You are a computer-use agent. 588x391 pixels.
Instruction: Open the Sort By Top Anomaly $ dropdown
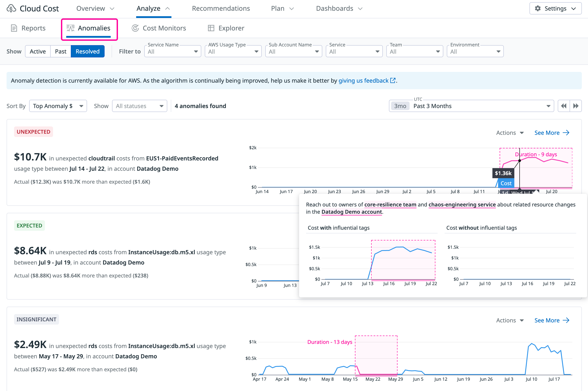coord(58,106)
